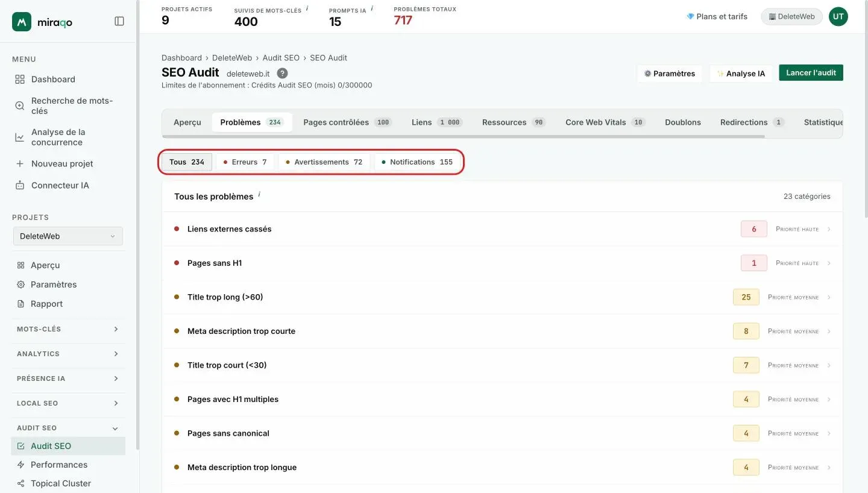
Task: Click the diamond icon beside Plans et tarifs
Action: coord(690,17)
